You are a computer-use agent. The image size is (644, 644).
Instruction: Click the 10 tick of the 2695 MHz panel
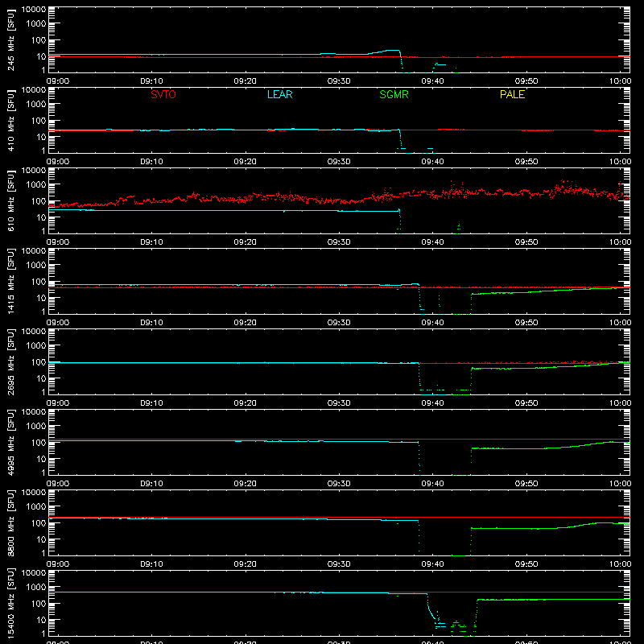(x=41, y=378)
